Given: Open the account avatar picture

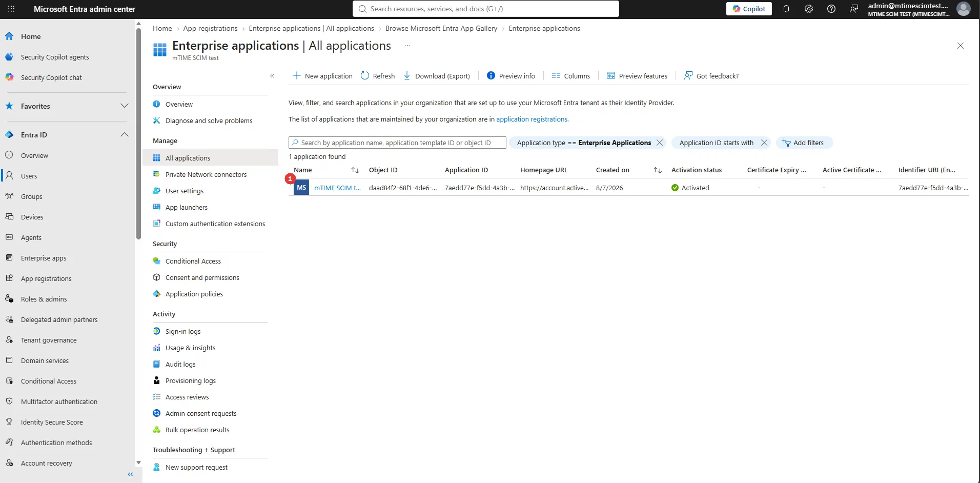Looking at the screenshot, I should click(963, 9).
